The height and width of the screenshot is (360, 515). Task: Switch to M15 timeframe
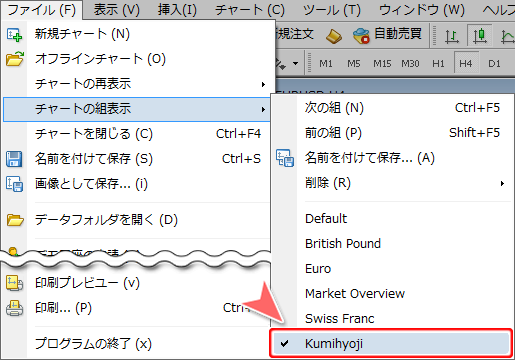(382, 63)
